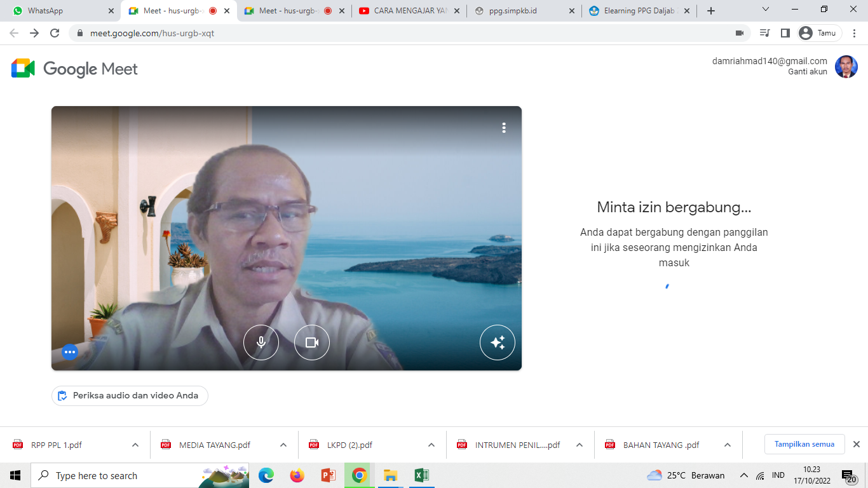This screenshot has width=868, height=488.
Task: Open notification center with 20 badge
Action: pyautogui.click(x=849, y=476)
